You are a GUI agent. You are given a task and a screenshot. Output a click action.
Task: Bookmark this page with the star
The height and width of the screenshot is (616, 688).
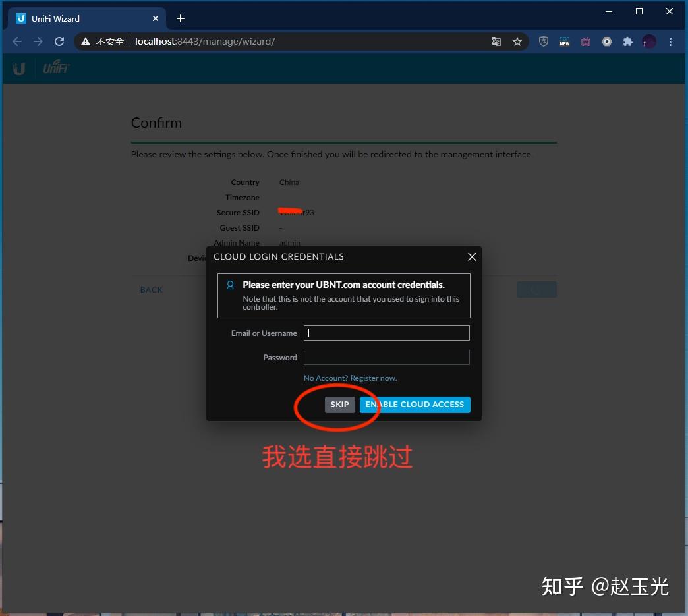517,42
